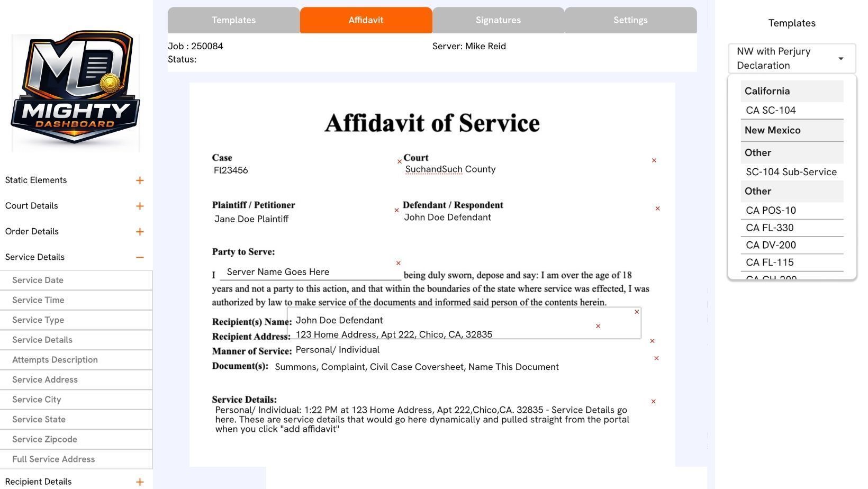Click the Job : 250084 label
Image resolution: width=868 pixels, height=489 pixels.
coord(195,46)
